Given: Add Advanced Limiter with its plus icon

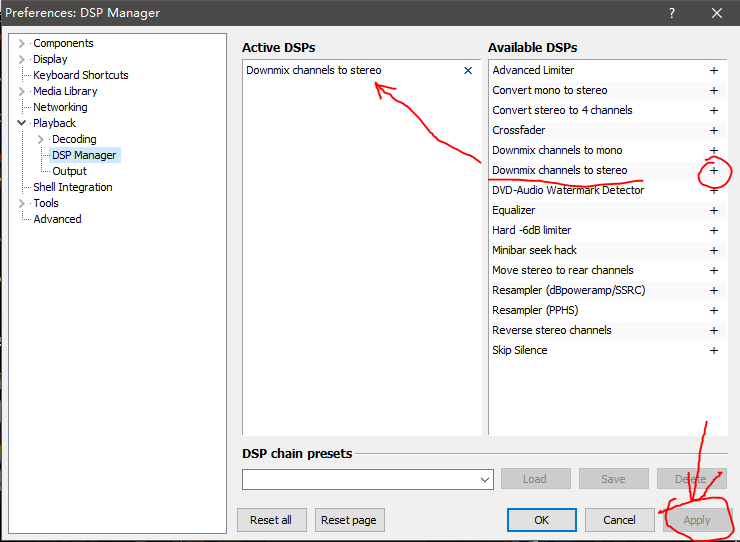Looking at the screenshot, I should 714,71.
